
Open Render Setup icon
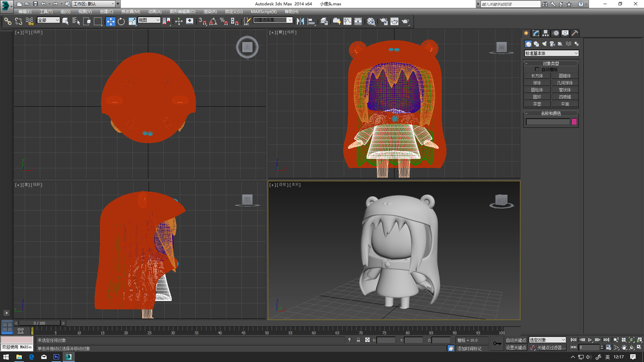coord(384,21)
